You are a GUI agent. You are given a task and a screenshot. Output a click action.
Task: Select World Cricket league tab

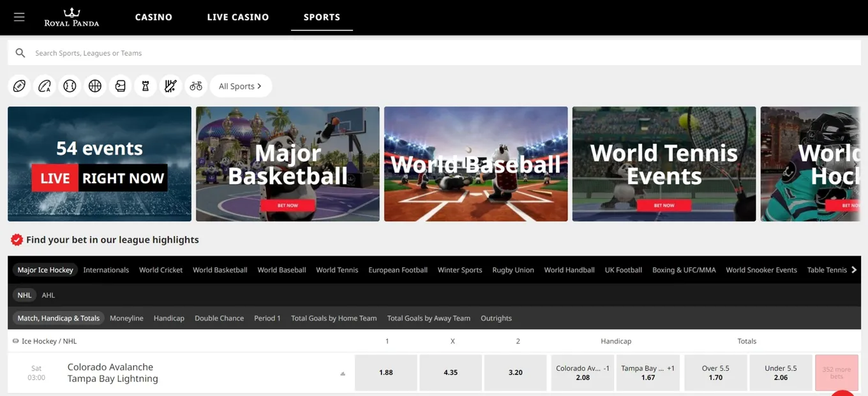point(161,270)
